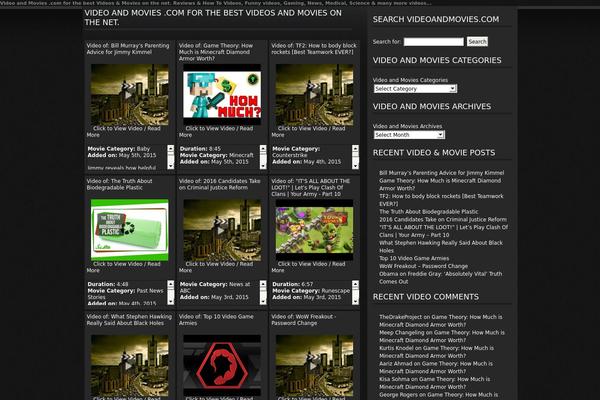Open the Biodegradable Plastic video thumbnail
This screenshot has width=600, height=400.
[x=129, y=230]
